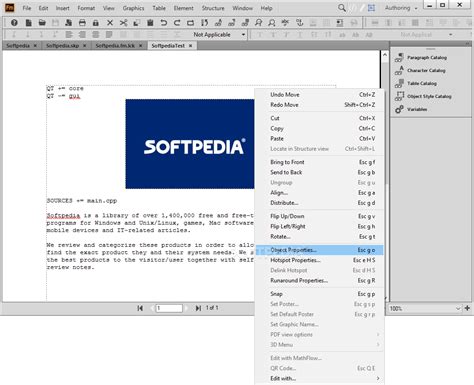
Task: Click the Paste clipboard icon
Action: [150, 23]
